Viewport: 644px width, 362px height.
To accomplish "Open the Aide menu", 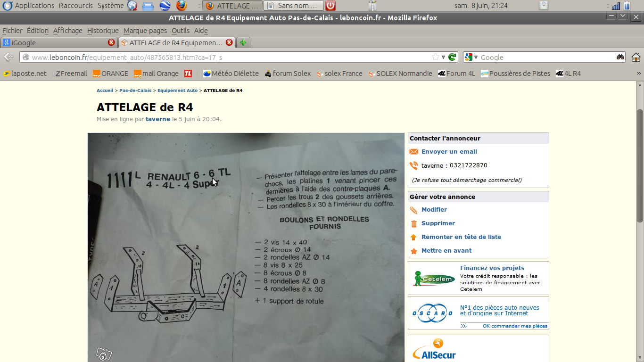I will pyautogui.click(x=201, y=31).
